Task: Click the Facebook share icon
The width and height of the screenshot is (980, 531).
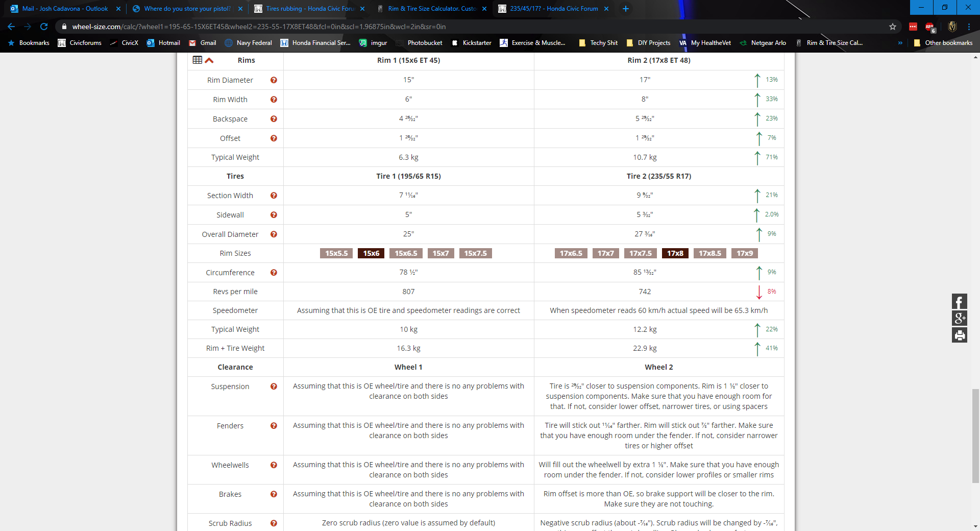Action: pyautogui.click(x=959, y=302)
